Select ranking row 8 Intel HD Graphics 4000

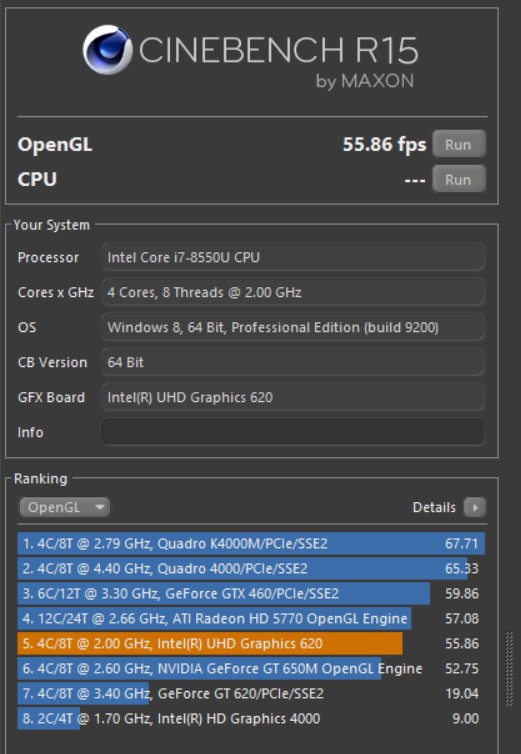tap(251, 719)
